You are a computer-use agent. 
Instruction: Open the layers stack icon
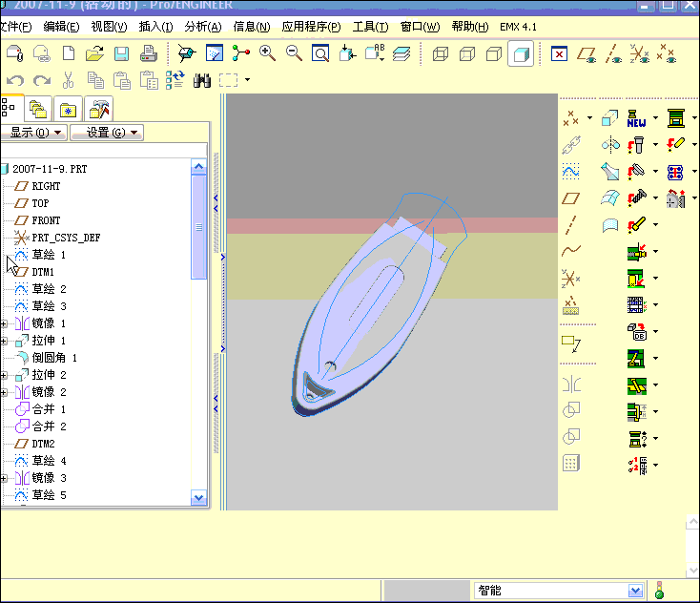point(401,53)
